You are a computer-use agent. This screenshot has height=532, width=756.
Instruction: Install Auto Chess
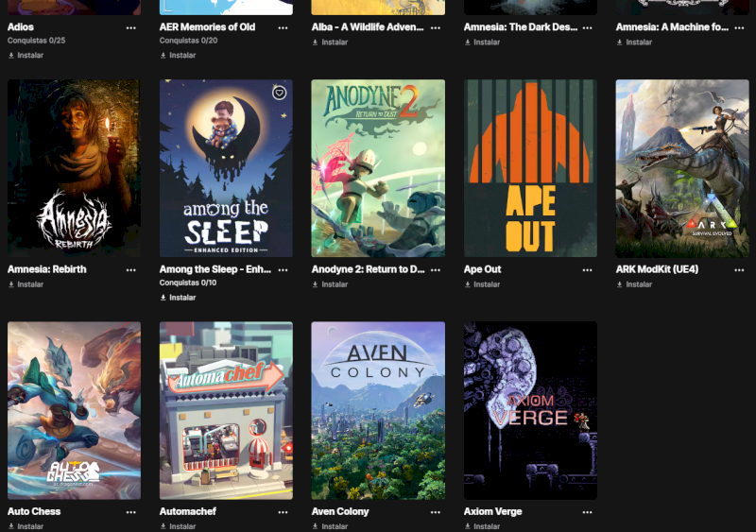(x=26, y=526)
